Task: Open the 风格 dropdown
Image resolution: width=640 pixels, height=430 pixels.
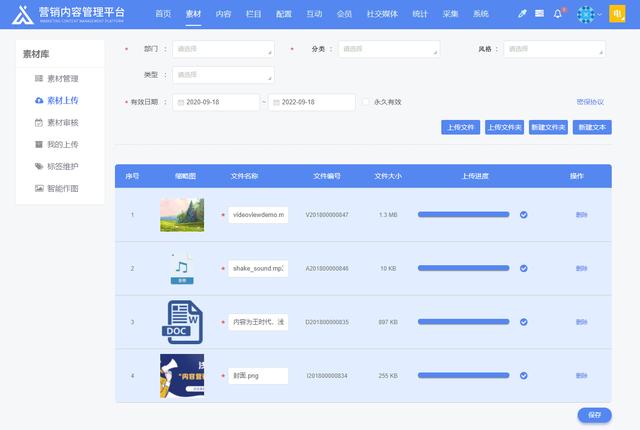Action: tap(553, 48)
